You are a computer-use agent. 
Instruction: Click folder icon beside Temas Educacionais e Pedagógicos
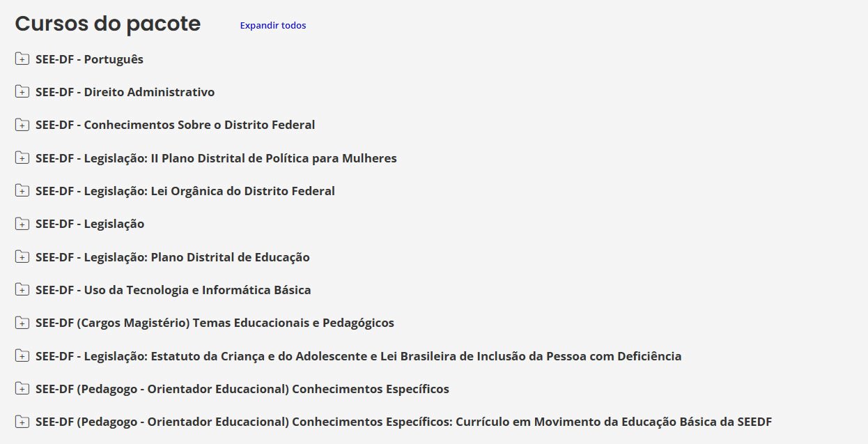click(x=22, y=323)
